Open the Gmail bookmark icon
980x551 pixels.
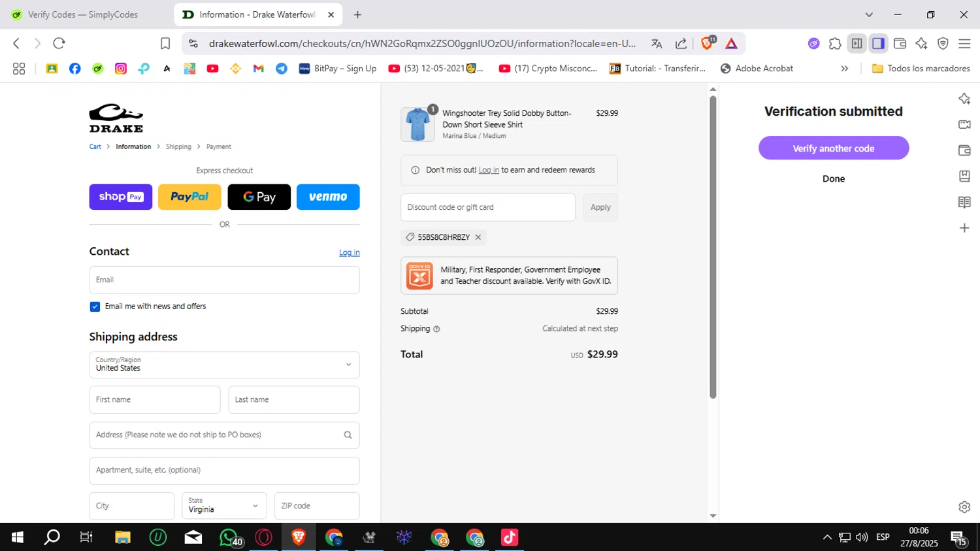coord(259,69)
